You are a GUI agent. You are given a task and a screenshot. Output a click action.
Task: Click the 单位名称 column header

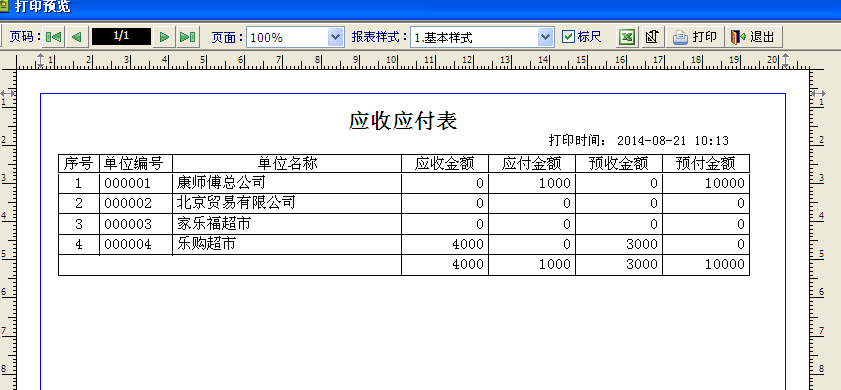(287, 163)
